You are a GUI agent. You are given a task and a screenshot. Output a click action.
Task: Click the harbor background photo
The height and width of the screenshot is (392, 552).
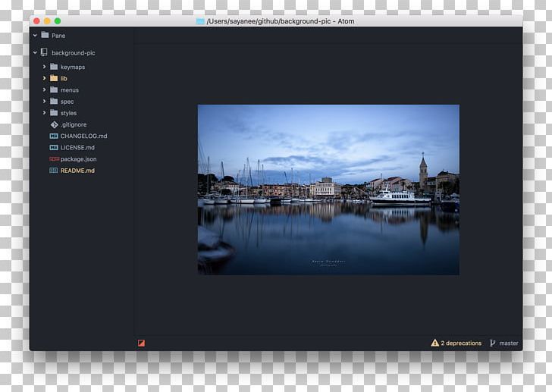coord(328,190)
